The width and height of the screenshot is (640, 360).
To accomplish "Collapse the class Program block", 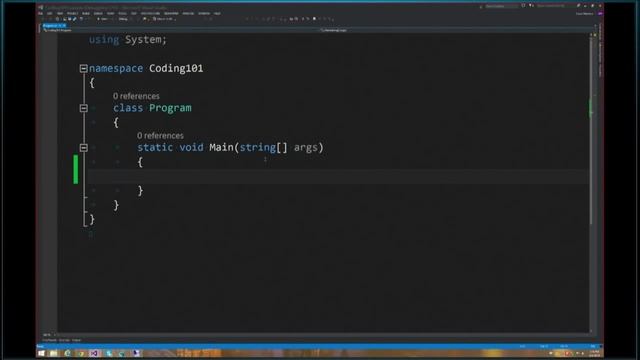I will point(83,108).
